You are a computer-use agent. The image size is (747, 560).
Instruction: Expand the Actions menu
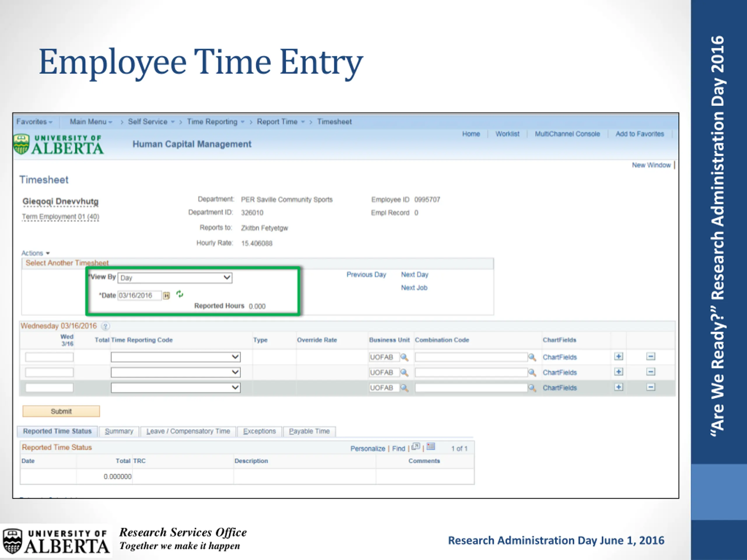tap(36, 253)
